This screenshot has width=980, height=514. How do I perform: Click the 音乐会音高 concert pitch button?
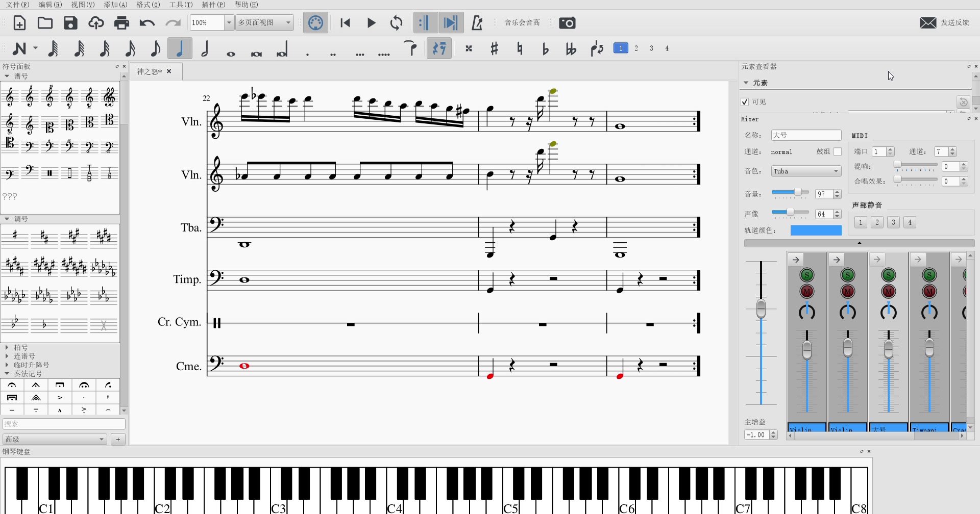coord(522,23)
